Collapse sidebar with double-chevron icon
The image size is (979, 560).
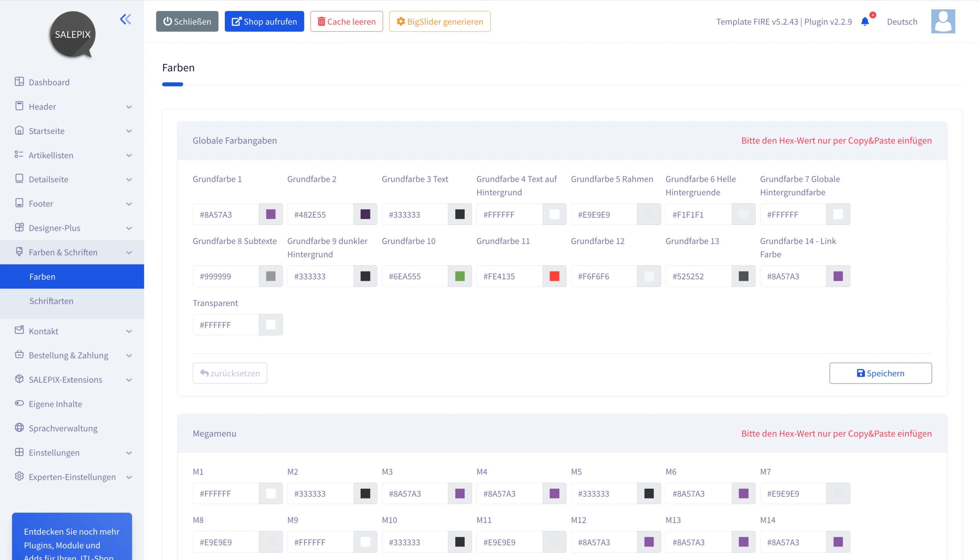point(126,19)
